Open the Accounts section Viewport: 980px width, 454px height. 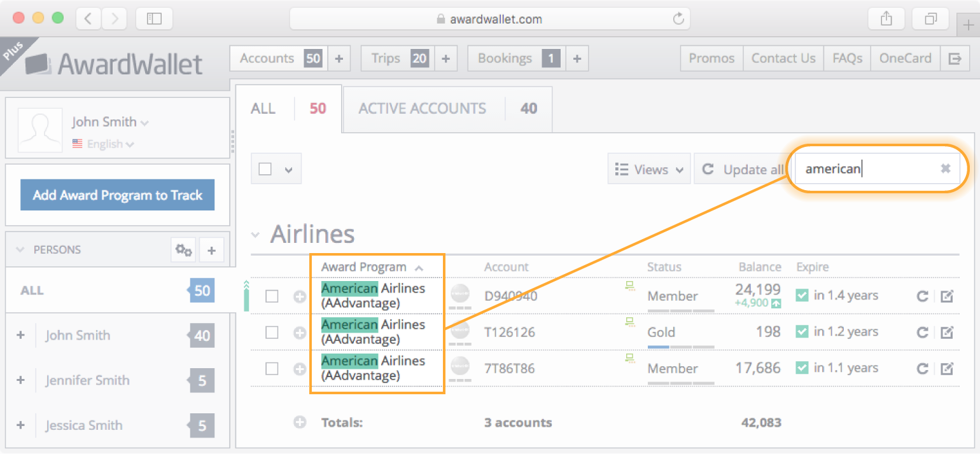point(279,58)
